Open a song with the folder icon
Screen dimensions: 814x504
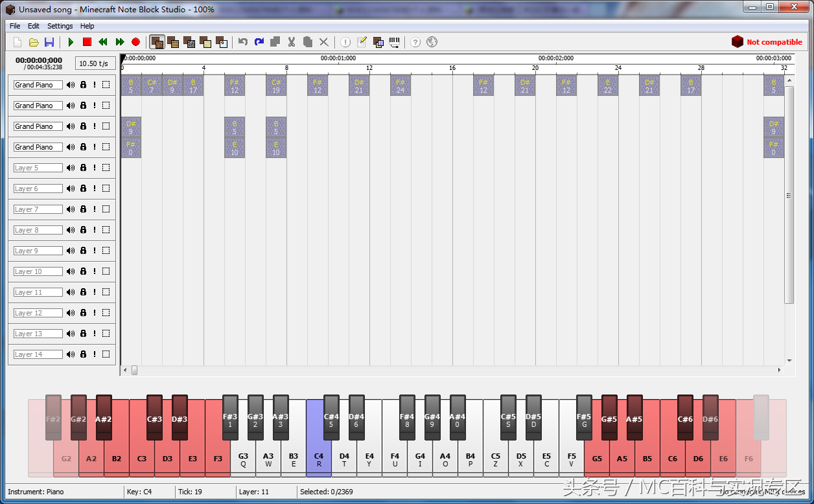click(34, 42)
